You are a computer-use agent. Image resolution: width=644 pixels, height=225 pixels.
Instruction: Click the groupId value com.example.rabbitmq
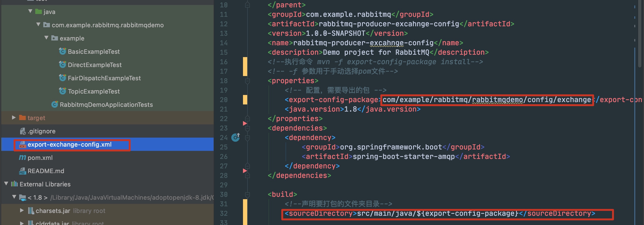click(348, 14)
